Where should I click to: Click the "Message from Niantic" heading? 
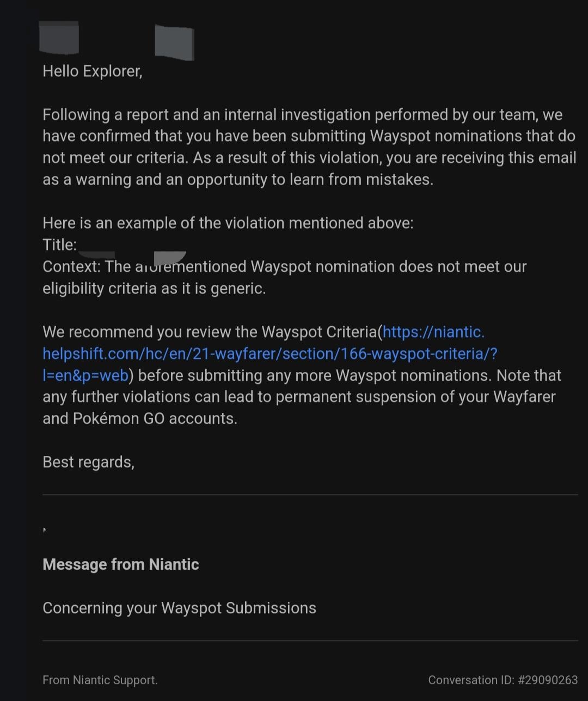121,564
